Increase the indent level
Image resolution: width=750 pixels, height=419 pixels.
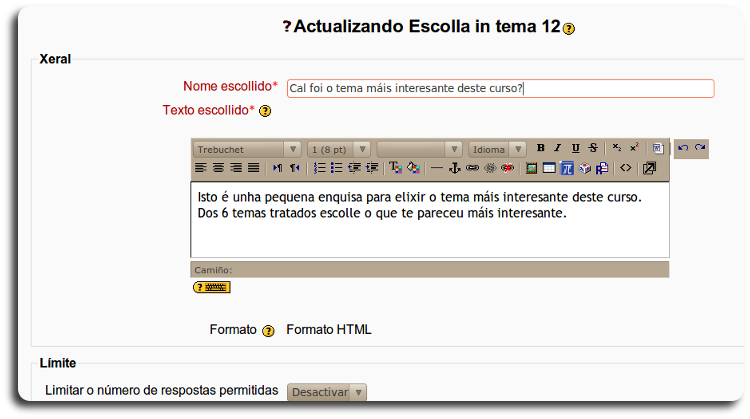pyautogui.click(x=372, y=168)
